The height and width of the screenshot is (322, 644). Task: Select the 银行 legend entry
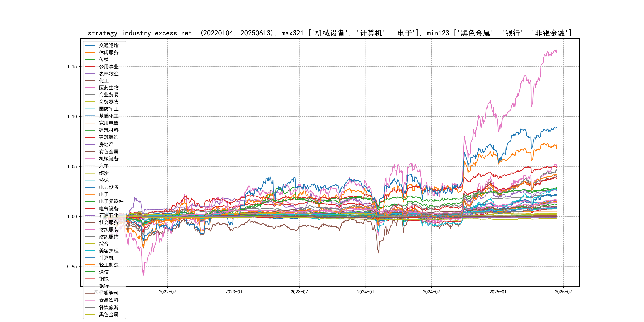click(x=104, y=286)
